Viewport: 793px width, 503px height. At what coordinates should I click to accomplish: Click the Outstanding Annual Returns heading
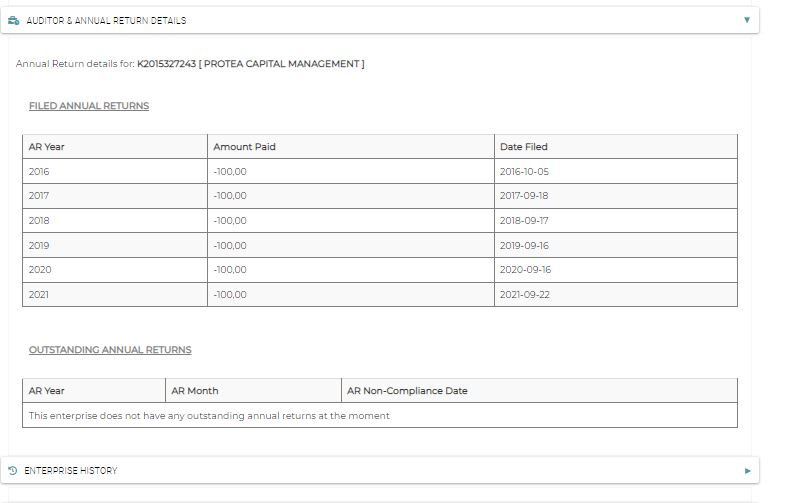click(110, 350)
